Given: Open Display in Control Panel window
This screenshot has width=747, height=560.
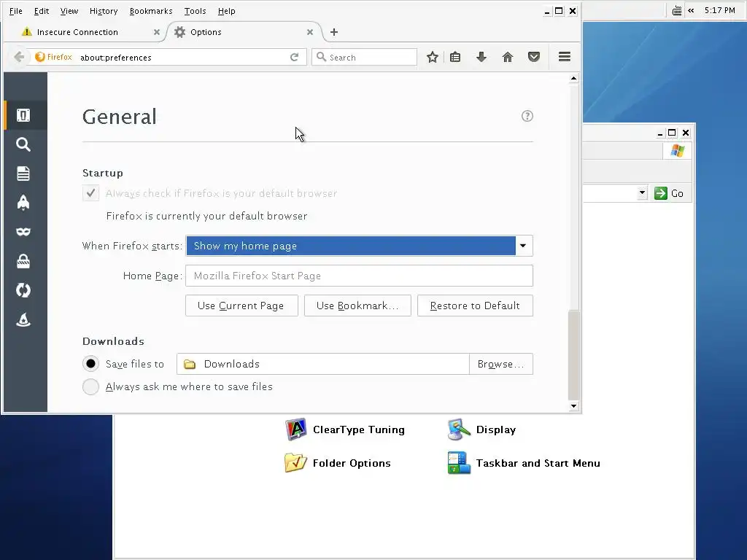Looking at the screenshot, I should point(482,429).
